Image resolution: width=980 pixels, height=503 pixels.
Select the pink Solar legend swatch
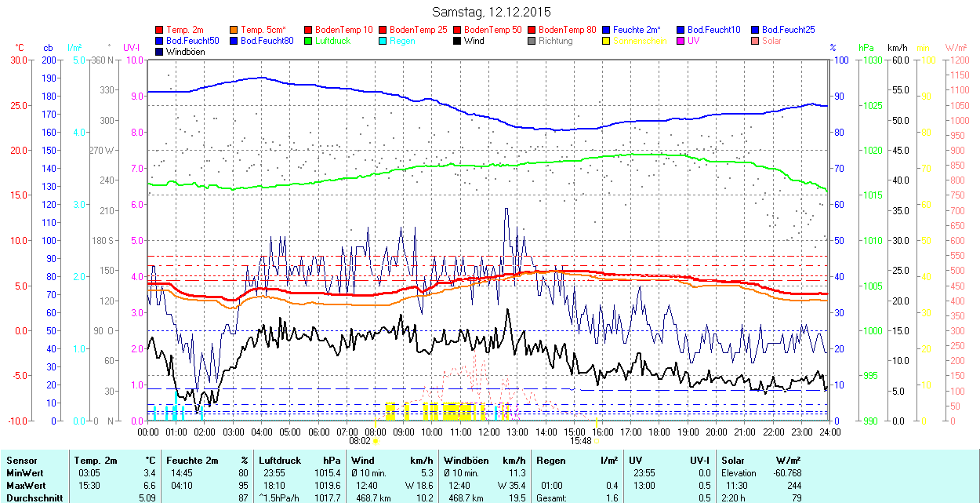coord(755,41)
